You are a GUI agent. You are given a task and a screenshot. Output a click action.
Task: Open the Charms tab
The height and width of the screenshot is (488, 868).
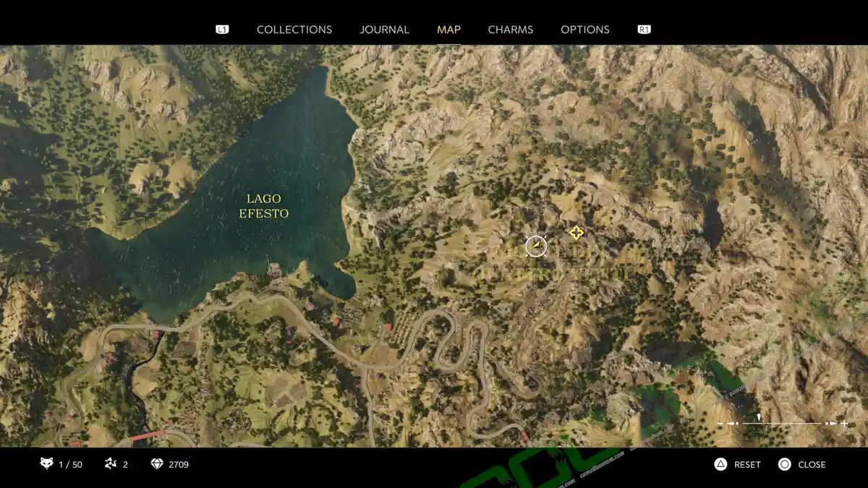pyautogui.click(x=511, y=30)
